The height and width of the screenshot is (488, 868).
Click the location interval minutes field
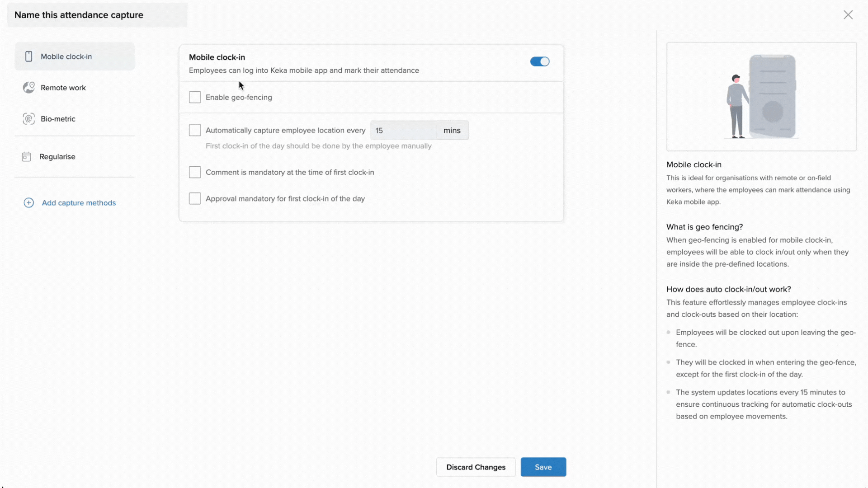pos(403,130)
